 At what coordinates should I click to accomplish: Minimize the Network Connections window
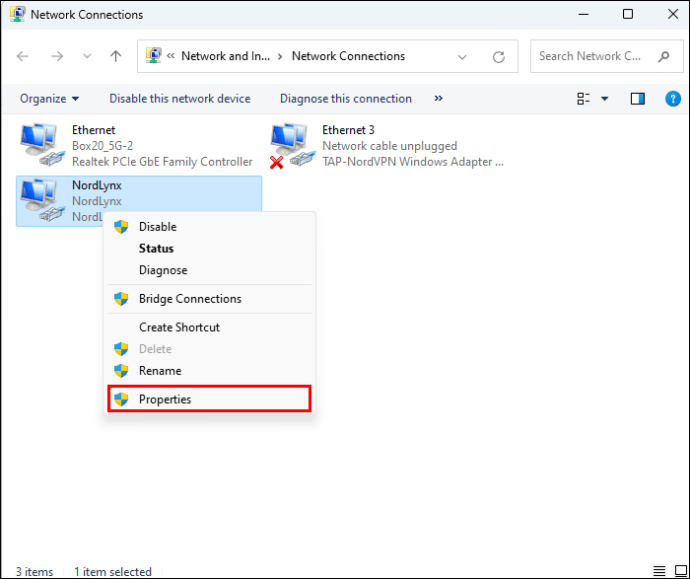click(584, 14)
